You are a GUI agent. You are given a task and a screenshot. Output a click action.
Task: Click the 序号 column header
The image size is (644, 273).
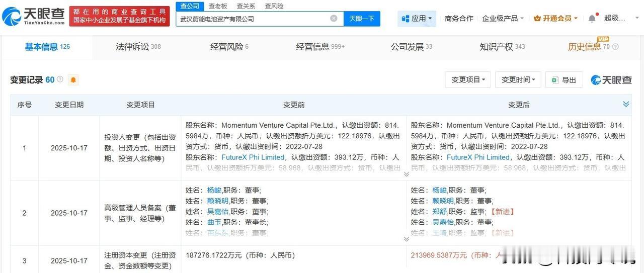pyautogui.click(x=24, y=105)
